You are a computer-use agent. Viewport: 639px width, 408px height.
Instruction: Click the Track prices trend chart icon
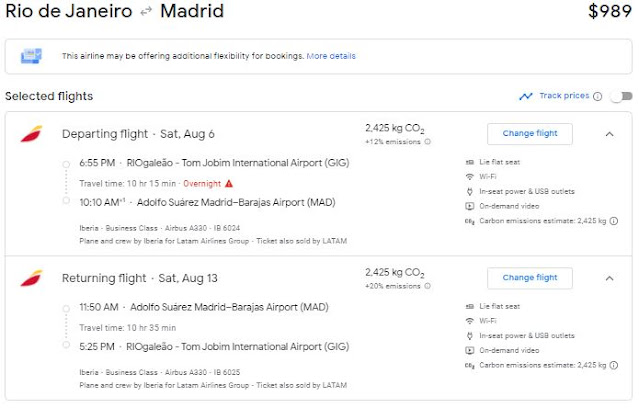[526, 96]
